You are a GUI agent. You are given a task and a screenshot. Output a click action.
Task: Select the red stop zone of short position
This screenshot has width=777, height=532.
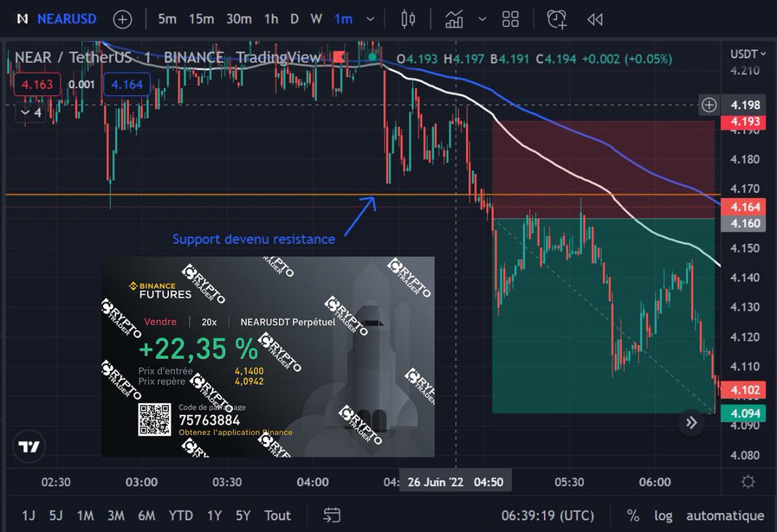(603, 170)
